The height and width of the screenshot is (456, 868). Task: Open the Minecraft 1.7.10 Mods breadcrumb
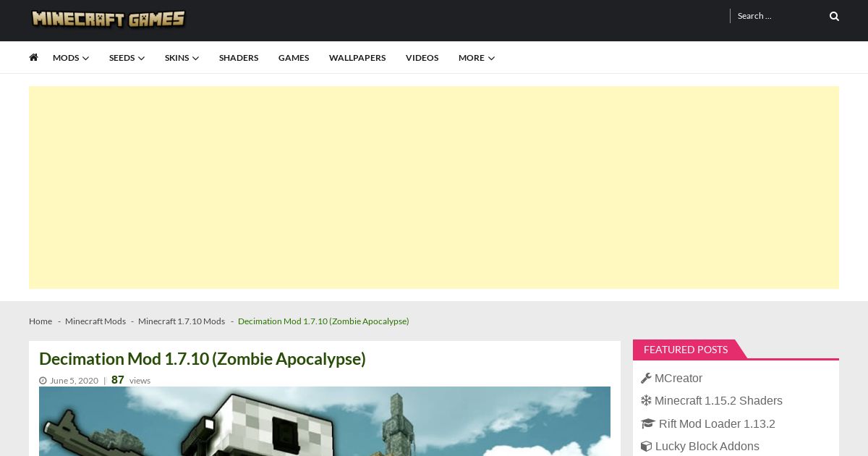tap(182, 321)
